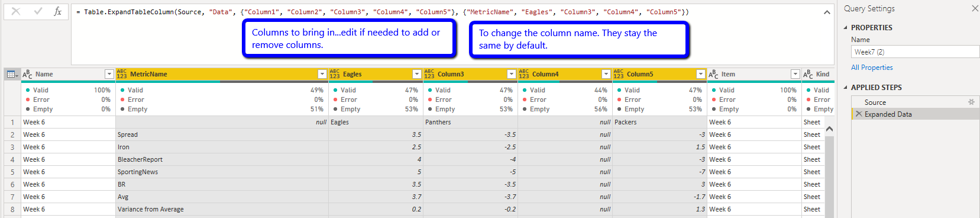Screen dimensions: 980x218
Task: Click the 0.2 value in Eagles column
Action: (x=376, y=209)
